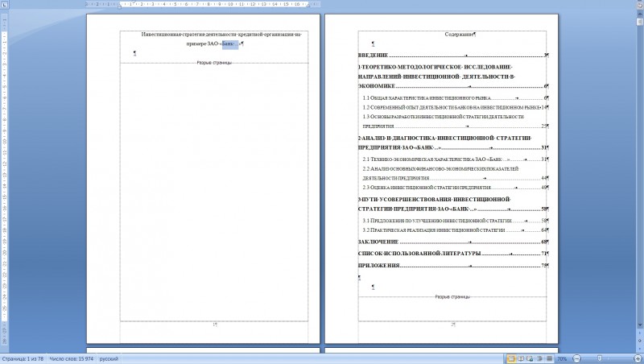Image resolution: width=644 pixels, height=364 pixels.
Task: Click the vertical scrollbar up arrow
Action: [x=640, y=13]
